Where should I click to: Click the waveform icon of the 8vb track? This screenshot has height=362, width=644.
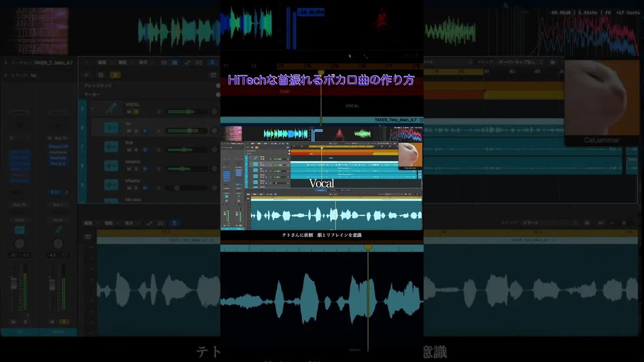[111, 147]
